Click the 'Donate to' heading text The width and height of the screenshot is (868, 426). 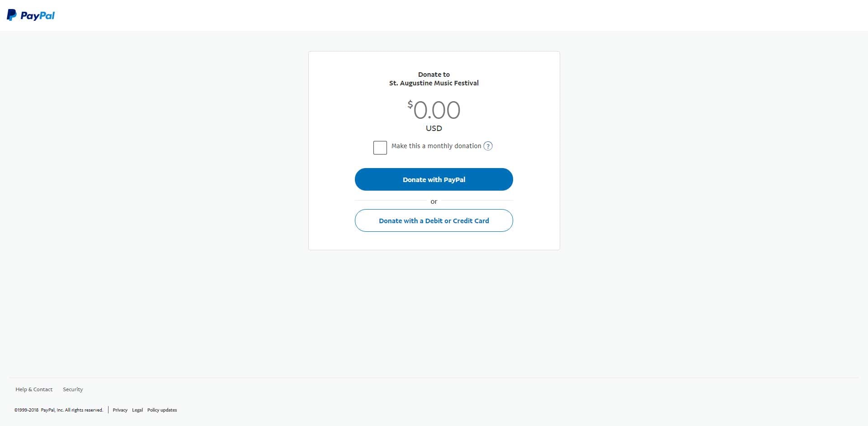pyautogui.click(x=434, y=75)
